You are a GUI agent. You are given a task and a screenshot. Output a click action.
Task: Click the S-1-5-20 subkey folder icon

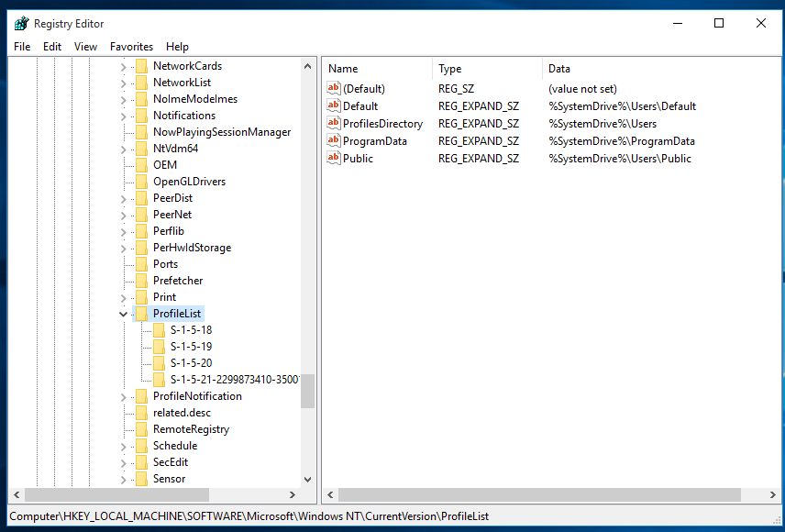pyautogui.click(x=160, y=363)
